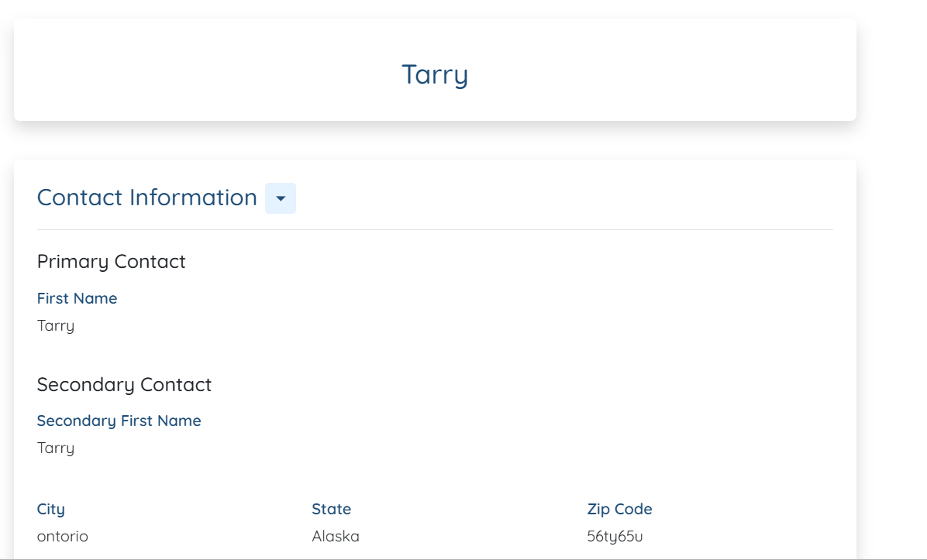Select the Tarry value under First Name
The height and width of the screenshot is (560, 927).
point(56,325)
